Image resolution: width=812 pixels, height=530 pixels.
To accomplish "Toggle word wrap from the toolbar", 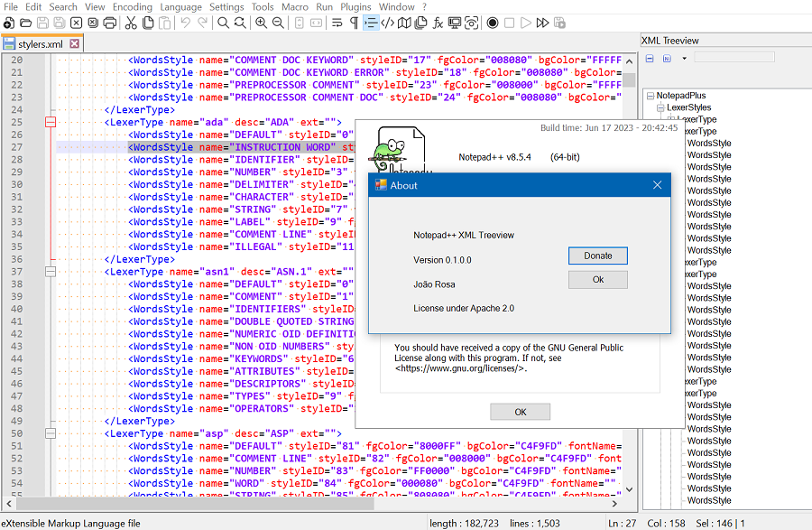I will [337, 23].
